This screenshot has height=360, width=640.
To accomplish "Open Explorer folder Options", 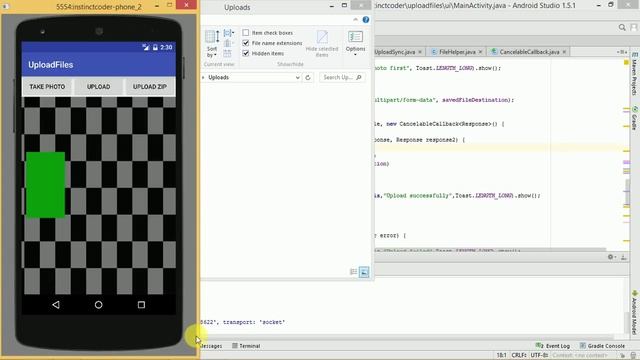I will 355,44.
